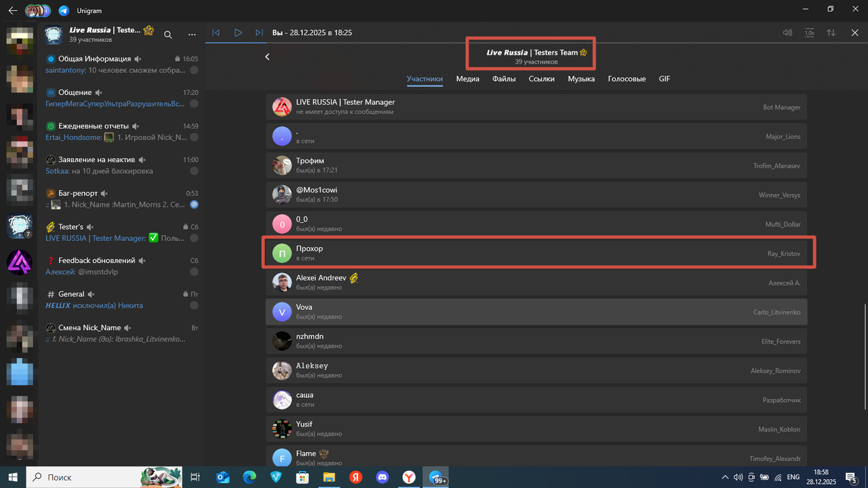Open search in the Live Russia group
Viewport: 868px width, 488px height.
pos(168,35)
